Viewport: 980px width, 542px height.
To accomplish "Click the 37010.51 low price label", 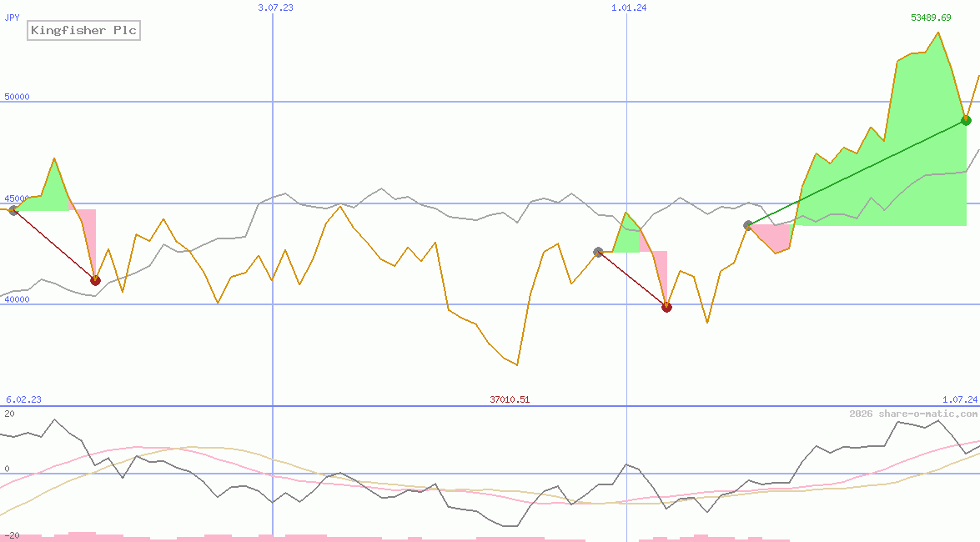I will (x=510, y=399).
